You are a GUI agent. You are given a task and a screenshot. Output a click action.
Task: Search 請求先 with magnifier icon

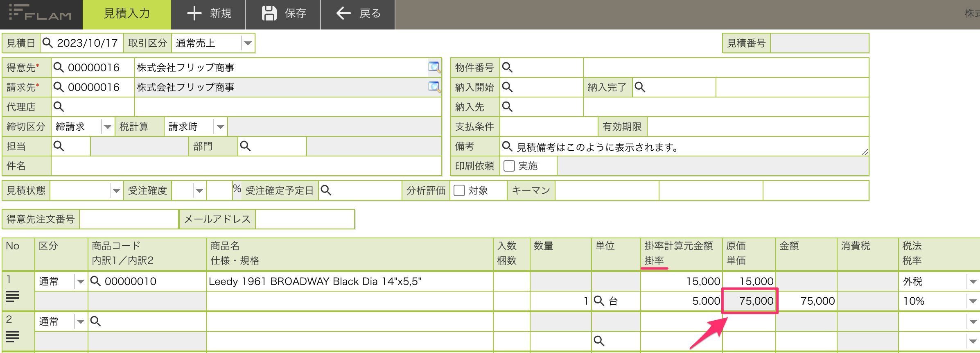[x=59, y=87]
